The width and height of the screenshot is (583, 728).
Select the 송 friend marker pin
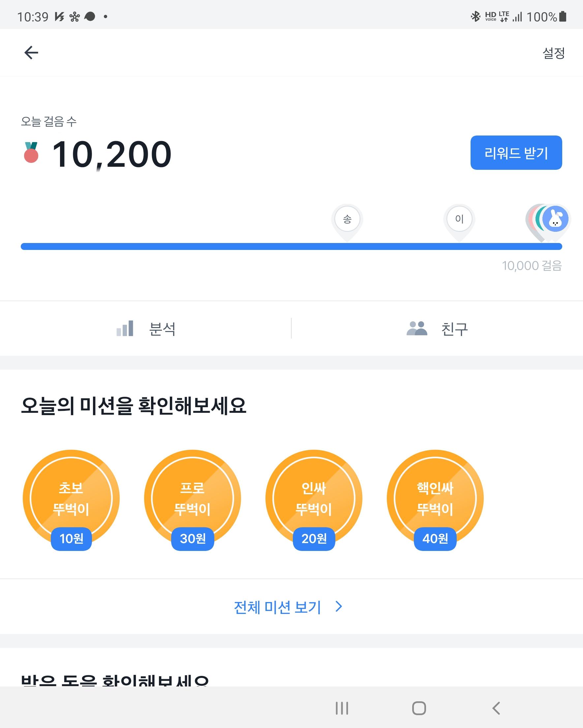tap(347, 220)
